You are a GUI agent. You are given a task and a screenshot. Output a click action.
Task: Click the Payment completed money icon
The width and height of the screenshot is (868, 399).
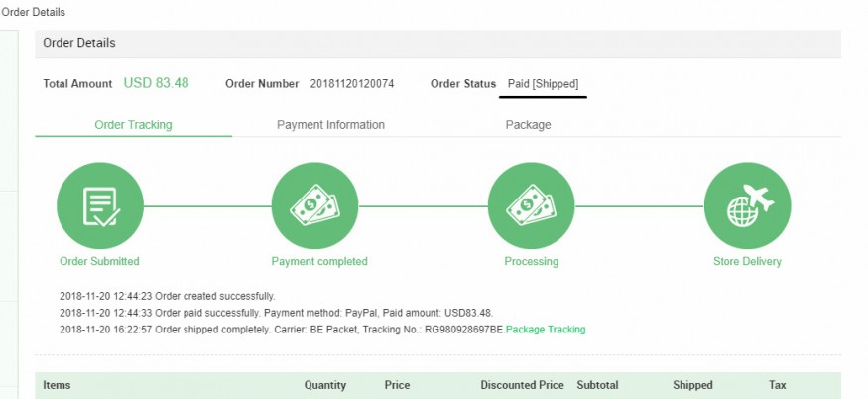(x=315, y=206)
